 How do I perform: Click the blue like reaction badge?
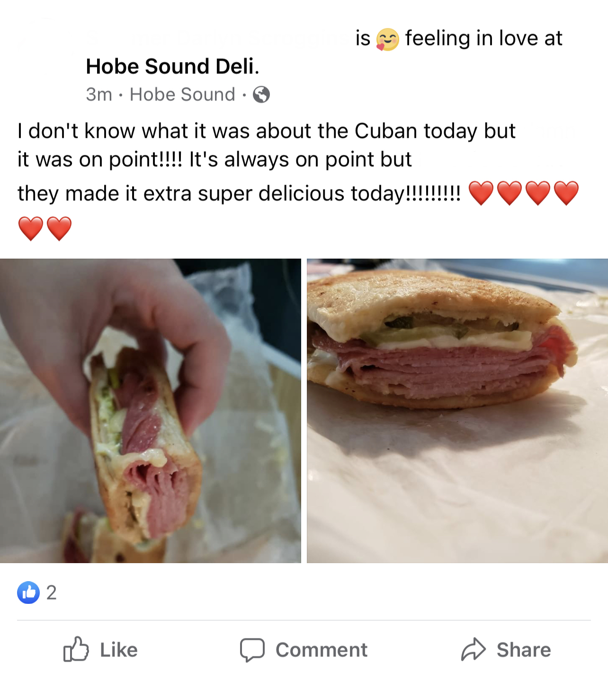[28, 592]
